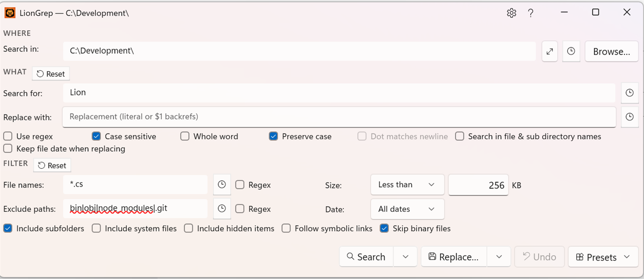
Task: Focus the Replace with input field
Action: click(339, 117)
